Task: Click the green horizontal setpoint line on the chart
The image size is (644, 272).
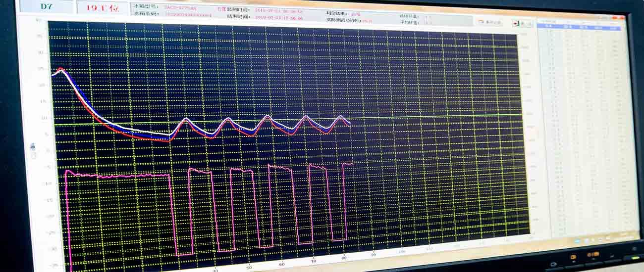Action: [287, 119]
